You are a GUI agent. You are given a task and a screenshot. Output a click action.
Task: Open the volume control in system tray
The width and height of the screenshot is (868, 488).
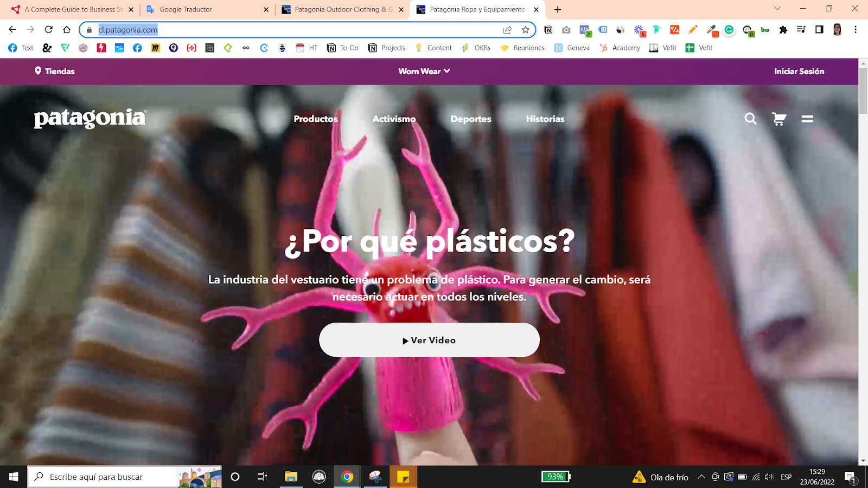(769, 477)
